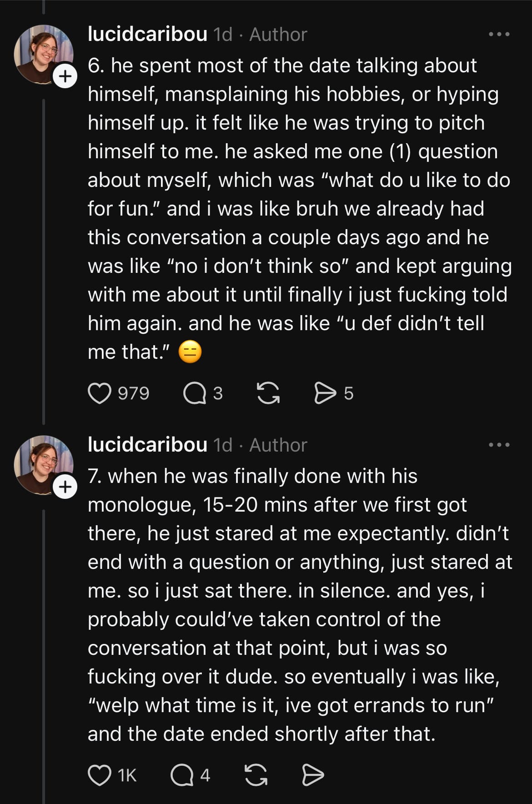
Task: Like the post numbered 7 with 1K likes
Action: 100,775
